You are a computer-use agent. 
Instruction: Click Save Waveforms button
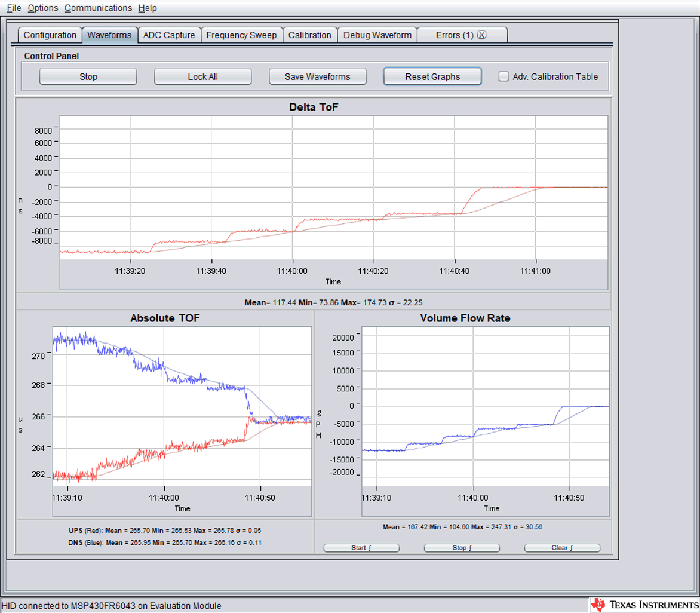(x=317, y=76)
